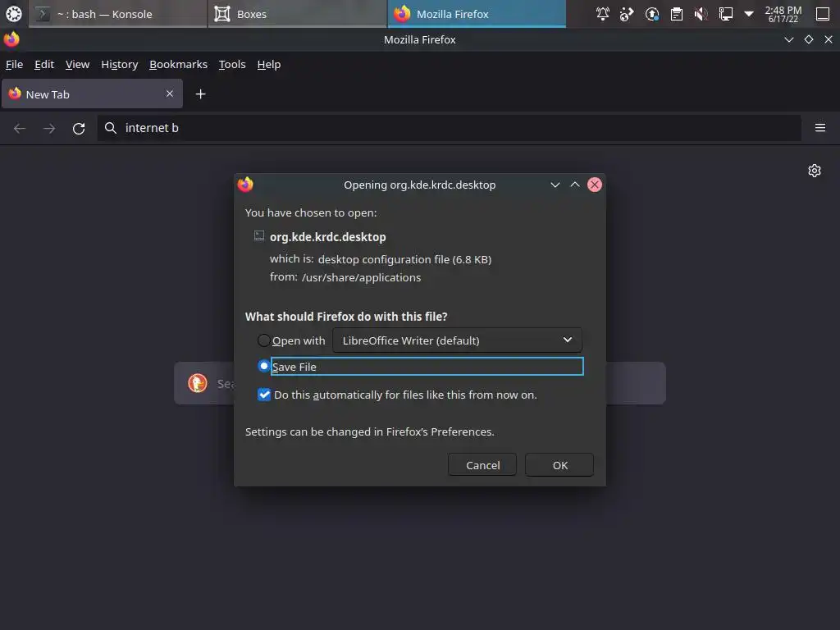Open the LibreOffice Writer (default) dropdown
This screenshot has height=630, width=840.
click(x=457, y=340)
